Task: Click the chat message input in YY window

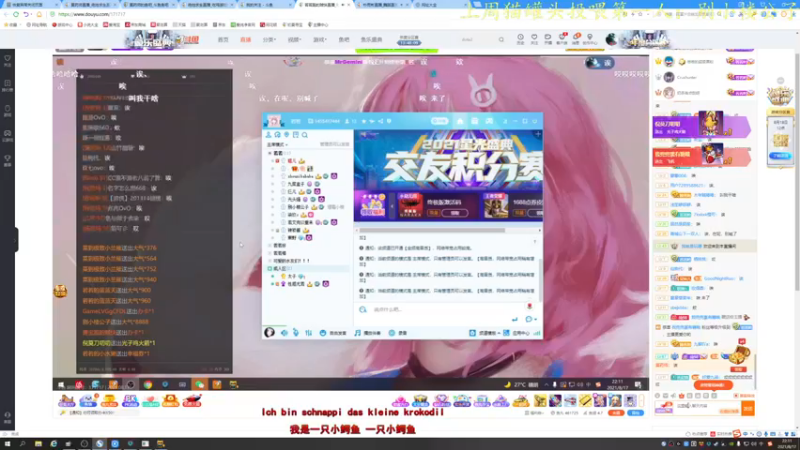Action: tap(439, 310)
